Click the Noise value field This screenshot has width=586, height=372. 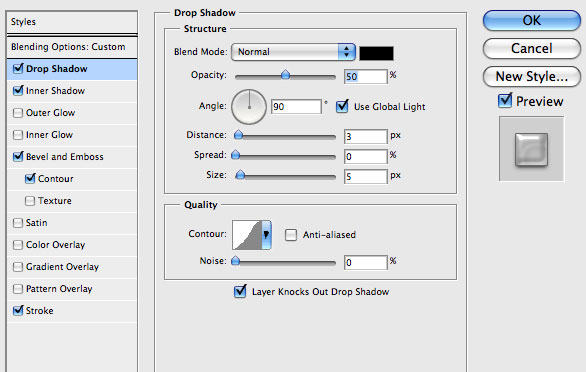(366, 262)
